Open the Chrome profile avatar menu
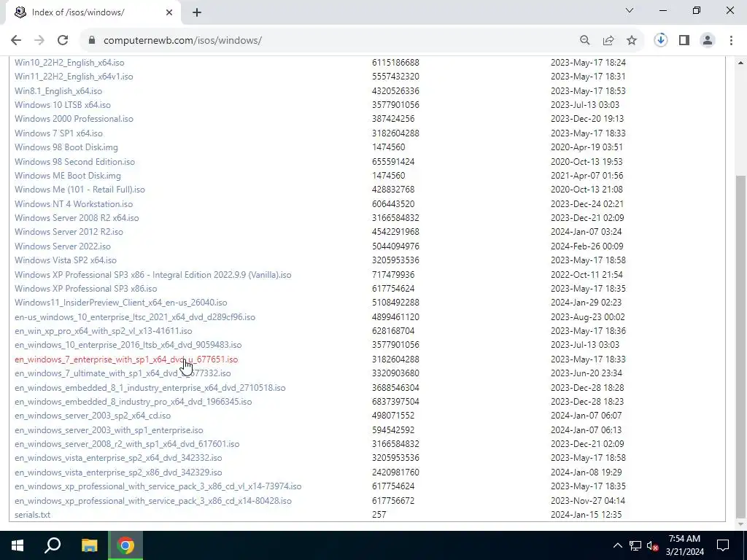Screen dimensions: 747x560 [x=708, y=41]
